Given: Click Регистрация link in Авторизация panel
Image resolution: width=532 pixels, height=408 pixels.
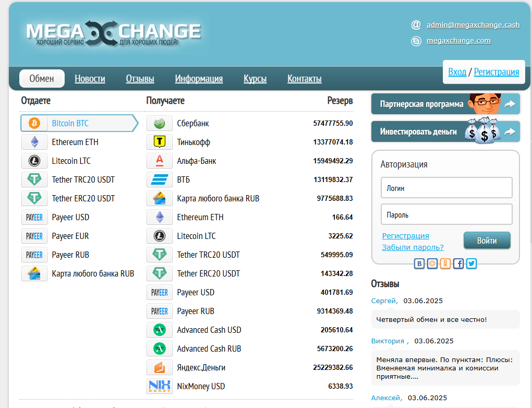Looking at the screenshot, I should tap(405, 236).
